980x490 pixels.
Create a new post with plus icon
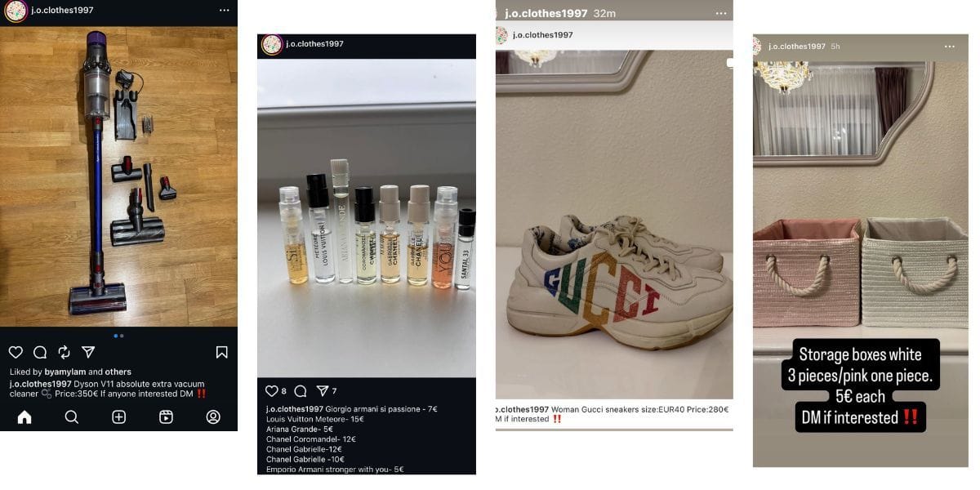(119, 417)
